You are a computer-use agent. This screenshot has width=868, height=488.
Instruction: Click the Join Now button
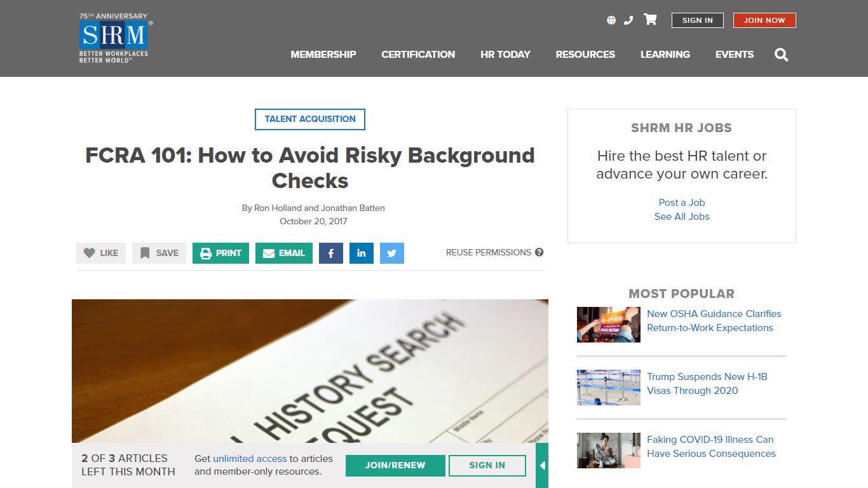764,20
